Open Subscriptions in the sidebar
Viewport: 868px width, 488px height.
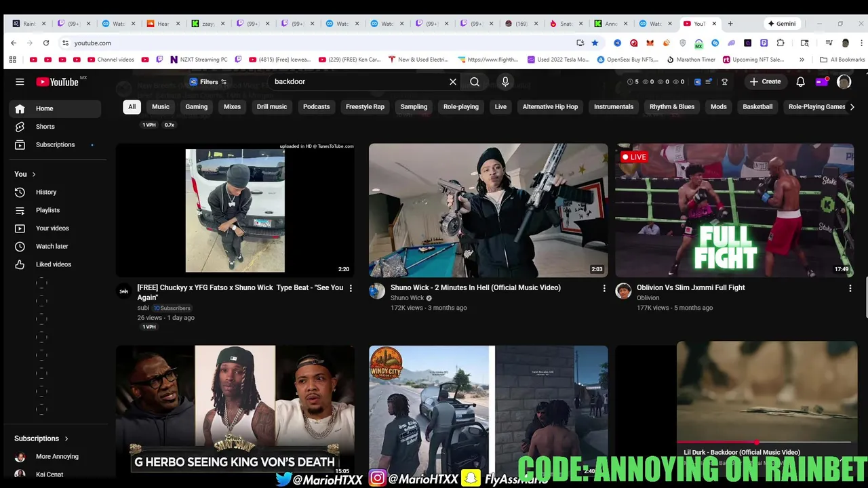click(55, 145)
